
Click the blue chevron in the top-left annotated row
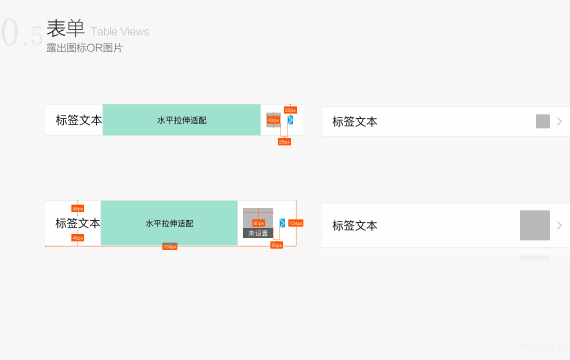click(x=290, y=120)
